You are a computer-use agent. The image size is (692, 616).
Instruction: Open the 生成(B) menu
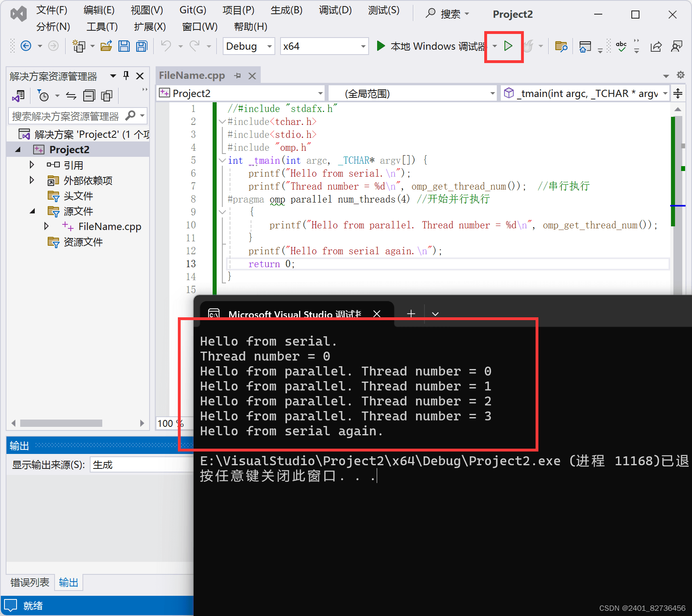click(287, 10)
